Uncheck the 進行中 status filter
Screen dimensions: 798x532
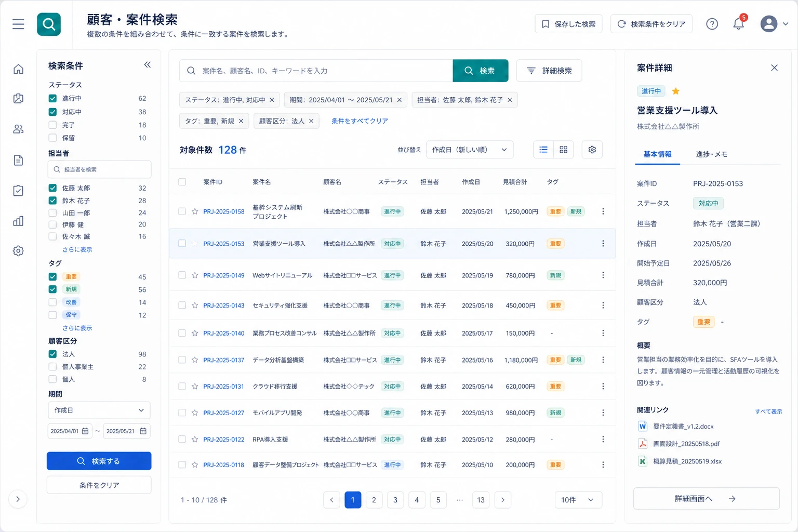(52, 98)
